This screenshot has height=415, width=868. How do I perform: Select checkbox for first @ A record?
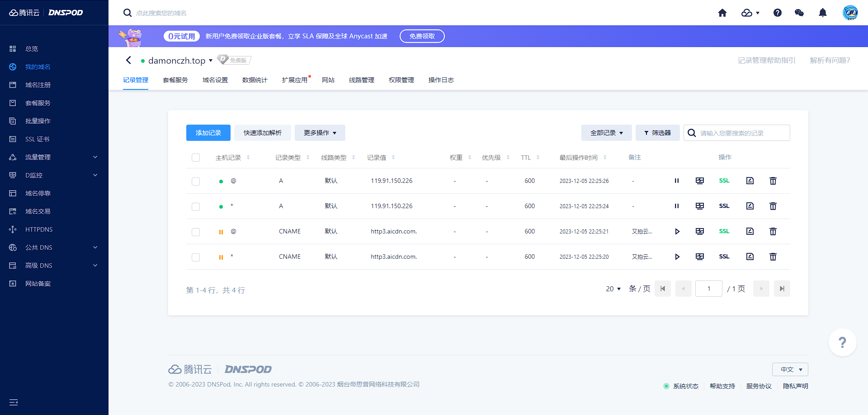point(196,182)
